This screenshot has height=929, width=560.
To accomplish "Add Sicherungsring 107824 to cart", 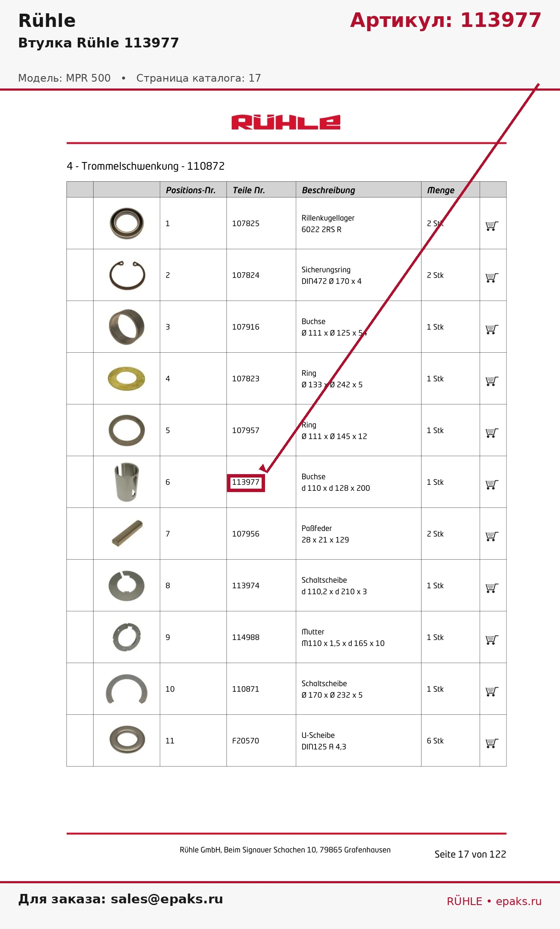I will pyautogui.click(x=492, y=278).
